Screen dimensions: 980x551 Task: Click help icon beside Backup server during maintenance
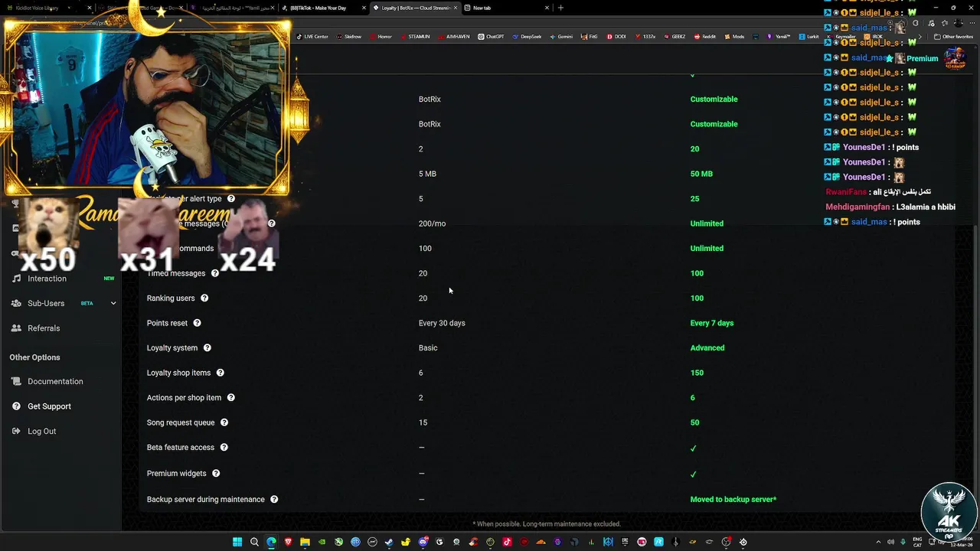[274, 499]
